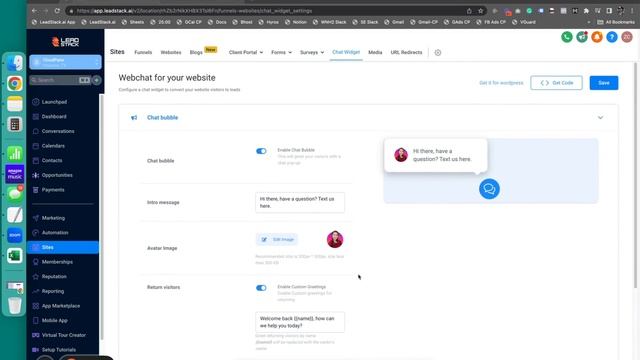
Task: Open Automation in the sidebar
Action: pyautogui.click(x=55, y=233)
